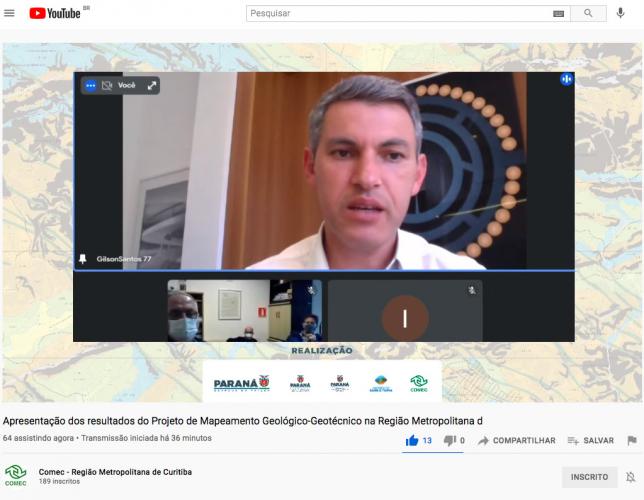Dislike the video with thumbs down
This screenshot has width=644, height=500.
tap(449, 440)
